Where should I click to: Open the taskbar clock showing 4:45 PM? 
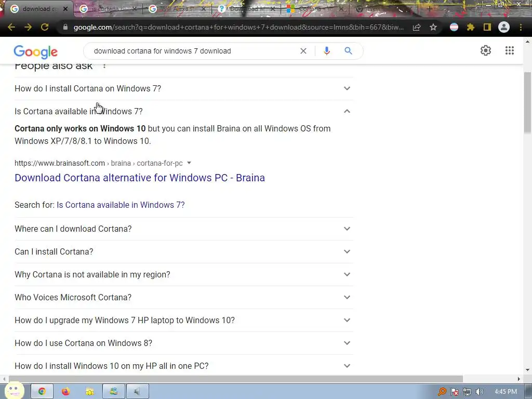tap(506, 392)
